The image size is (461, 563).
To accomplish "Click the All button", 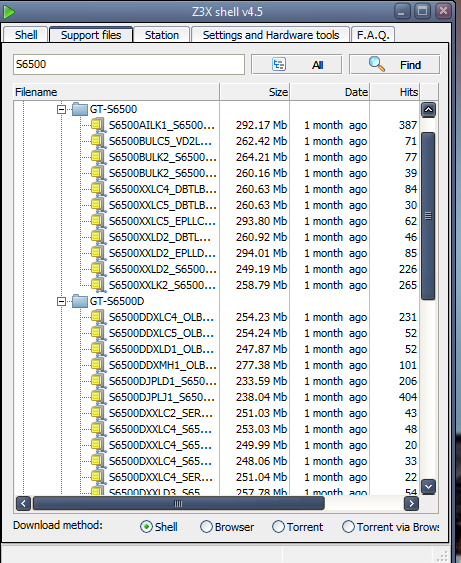I will click(x=296, y=65).
